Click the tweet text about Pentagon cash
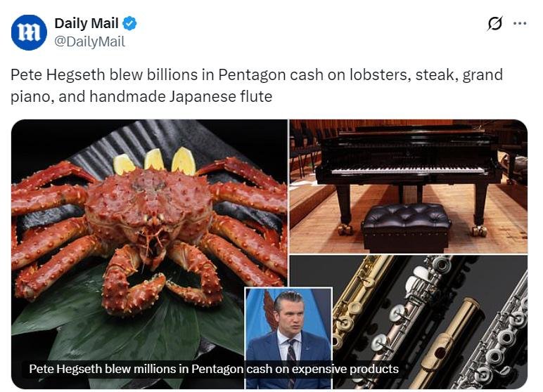543x392 pixels. click(x=257, y=85)
